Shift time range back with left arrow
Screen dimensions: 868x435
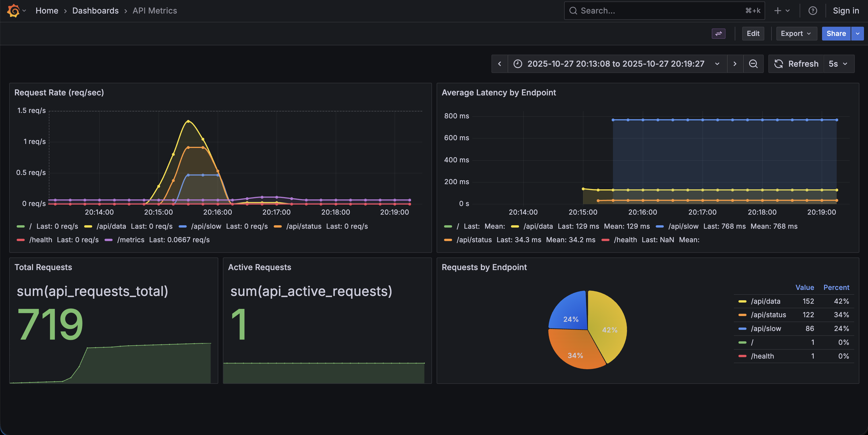coord(500,64)
